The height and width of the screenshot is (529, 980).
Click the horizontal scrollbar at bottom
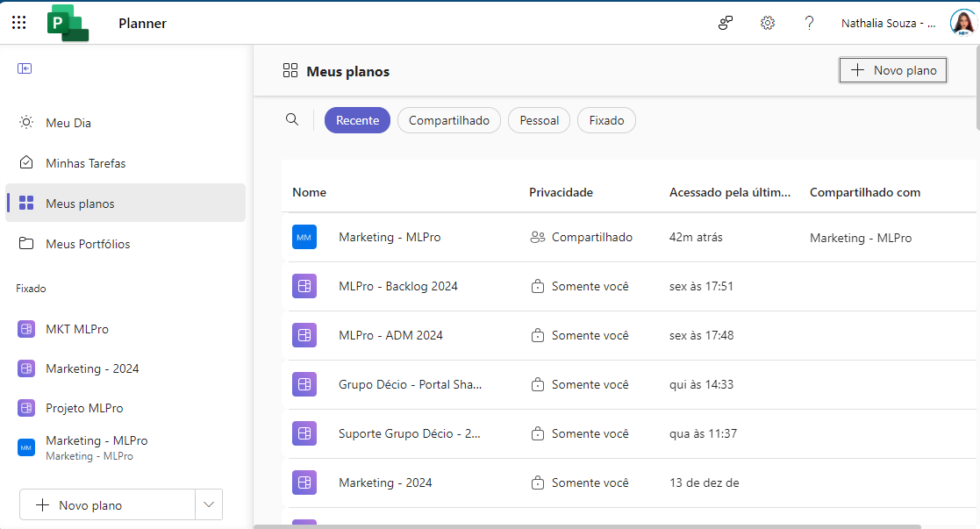click(588, 526)
